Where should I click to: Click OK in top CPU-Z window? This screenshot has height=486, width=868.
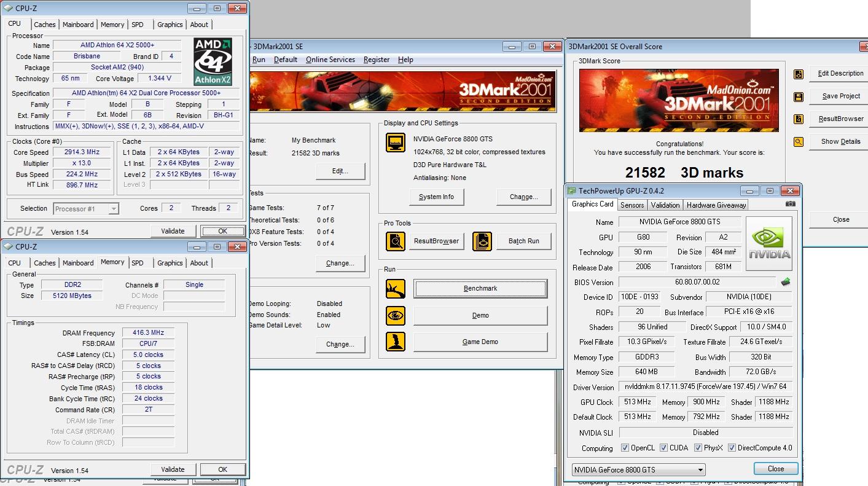(222, 231)
